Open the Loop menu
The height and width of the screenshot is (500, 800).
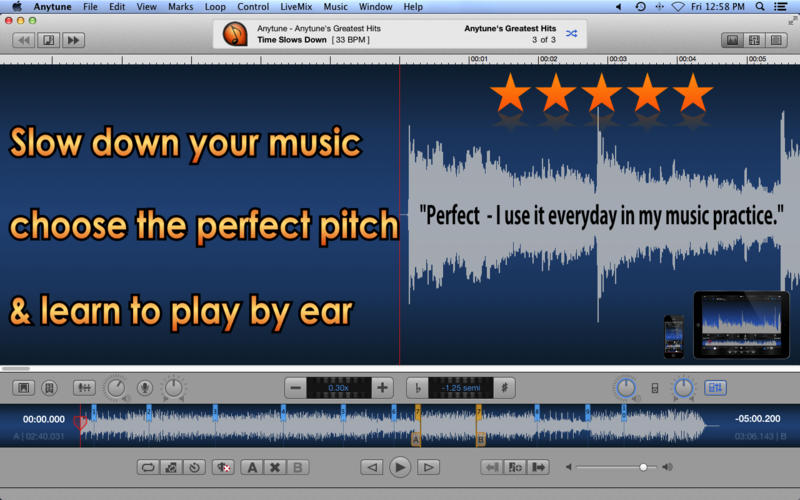[x=215, y=7]
